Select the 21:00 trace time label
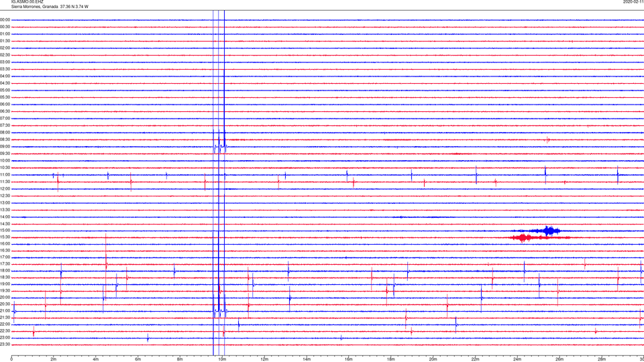 (x=5, y=310)
